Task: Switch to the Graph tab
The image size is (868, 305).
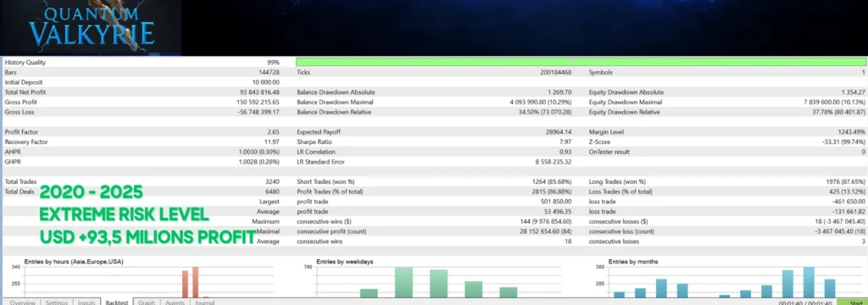Action: tap(147, 302)
